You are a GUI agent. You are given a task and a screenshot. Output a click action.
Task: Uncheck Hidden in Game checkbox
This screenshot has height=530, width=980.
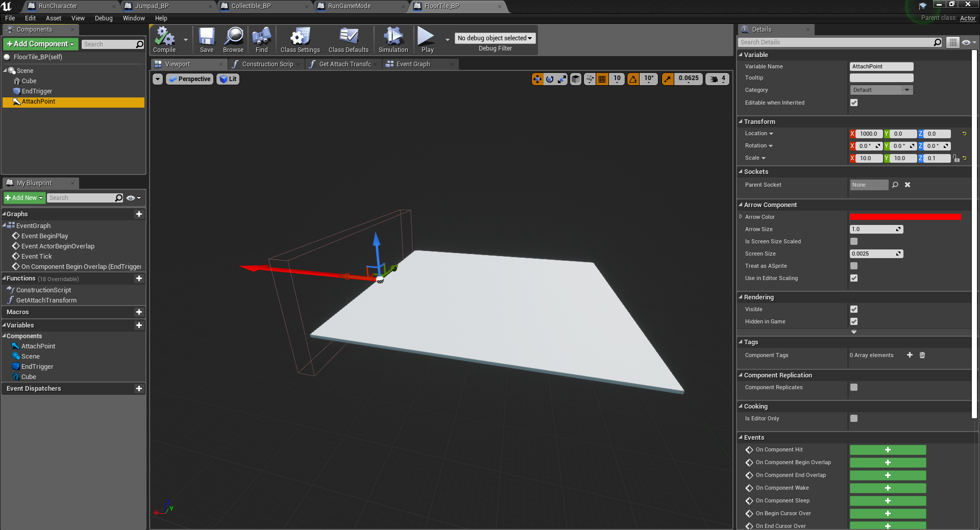854,321
